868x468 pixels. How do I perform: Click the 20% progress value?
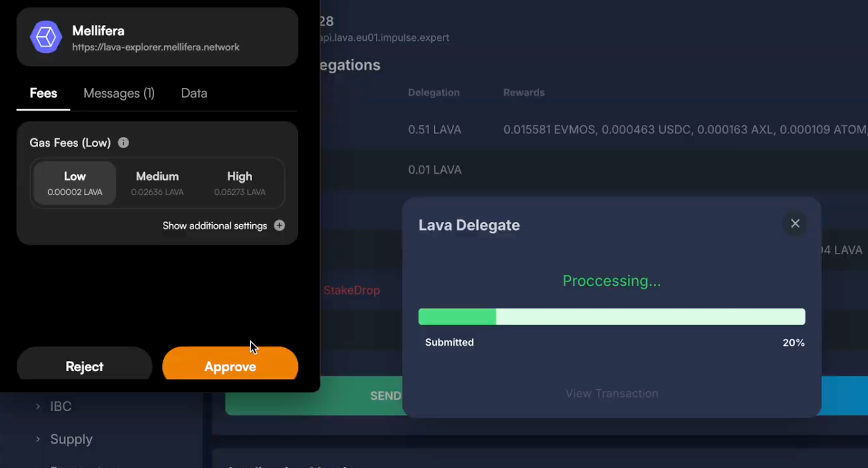tap(794, 343)
